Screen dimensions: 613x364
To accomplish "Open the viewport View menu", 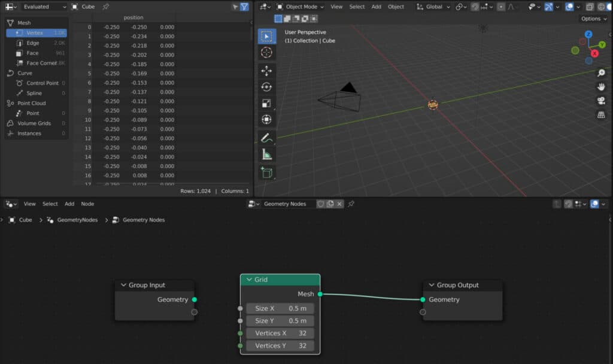I will (336, 7).
